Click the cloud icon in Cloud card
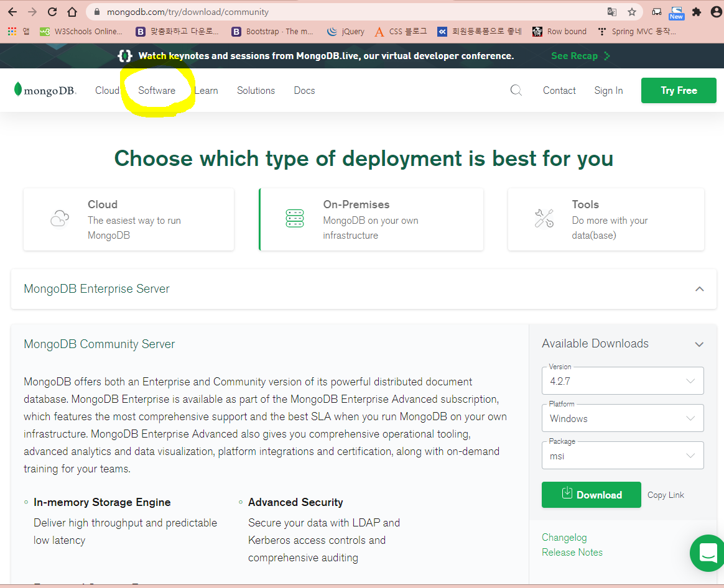The height and width of the screenshot is (588, 724). [x=60, y=218]
